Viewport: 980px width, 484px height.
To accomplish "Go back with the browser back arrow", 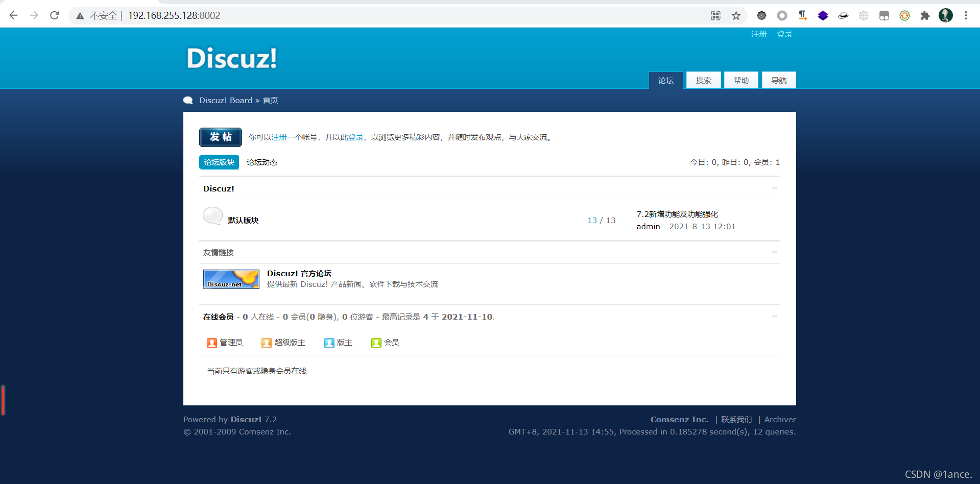I will [x=14, y=15].
